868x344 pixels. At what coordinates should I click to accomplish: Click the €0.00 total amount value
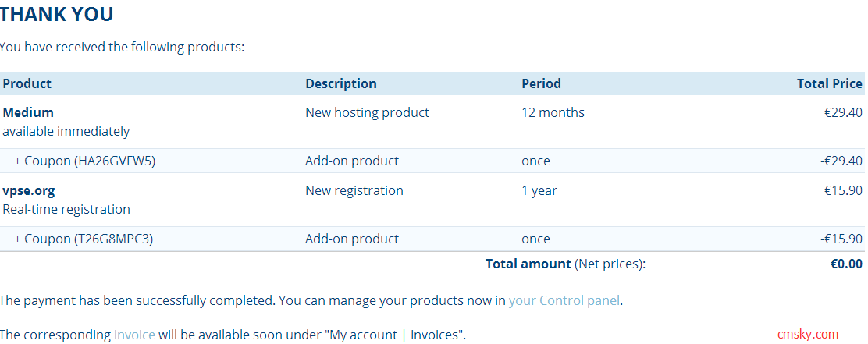pyautogui.click(x=846, y=264)
